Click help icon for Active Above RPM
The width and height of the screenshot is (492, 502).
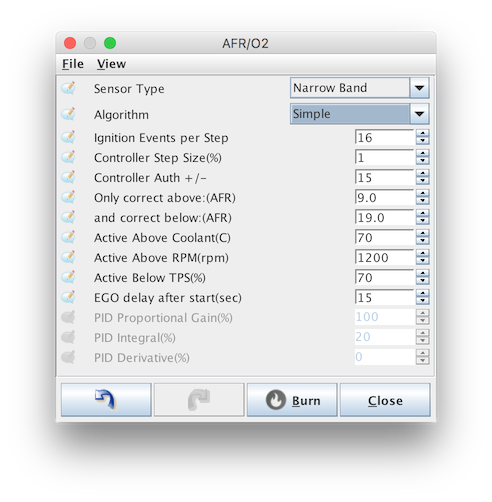pos(68,257)
